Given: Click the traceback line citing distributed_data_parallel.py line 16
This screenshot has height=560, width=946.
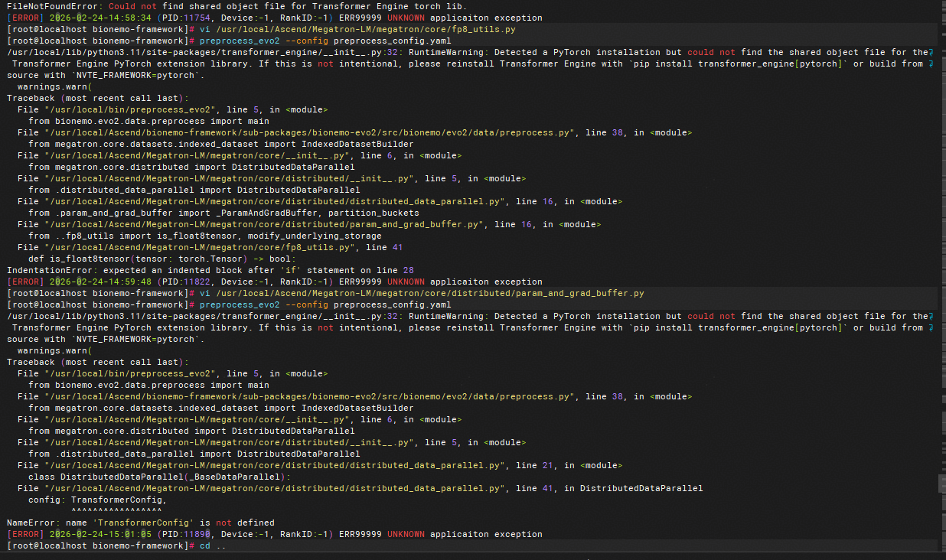Looking at the screenshot, I should [320, 201].
